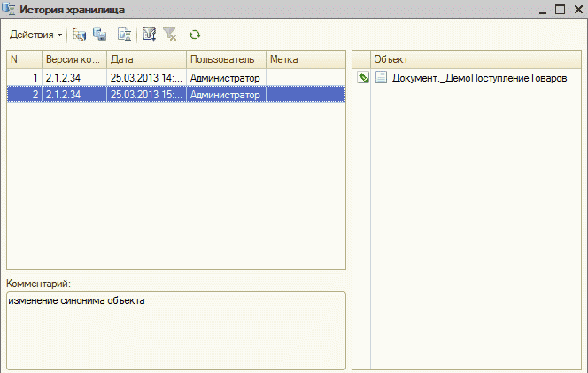Click the disable filter crossed-funnel icon
This screenshot has width=588, height=373.
169,35
